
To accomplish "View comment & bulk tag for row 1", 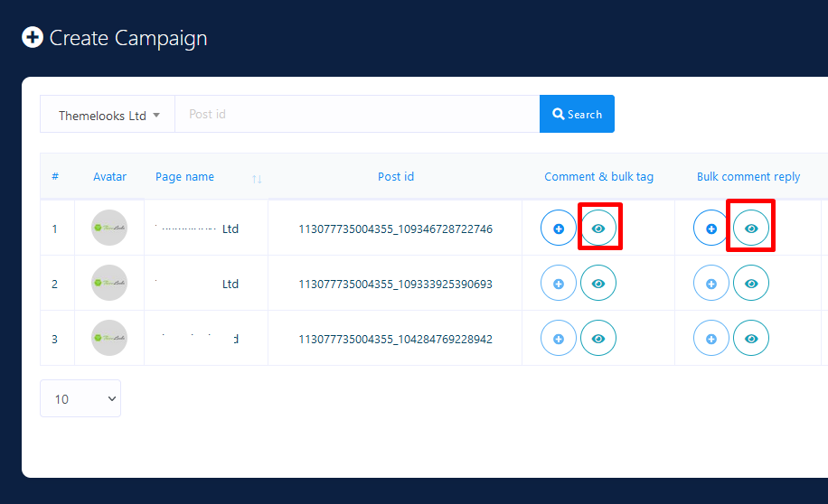I will pos(598,229).
